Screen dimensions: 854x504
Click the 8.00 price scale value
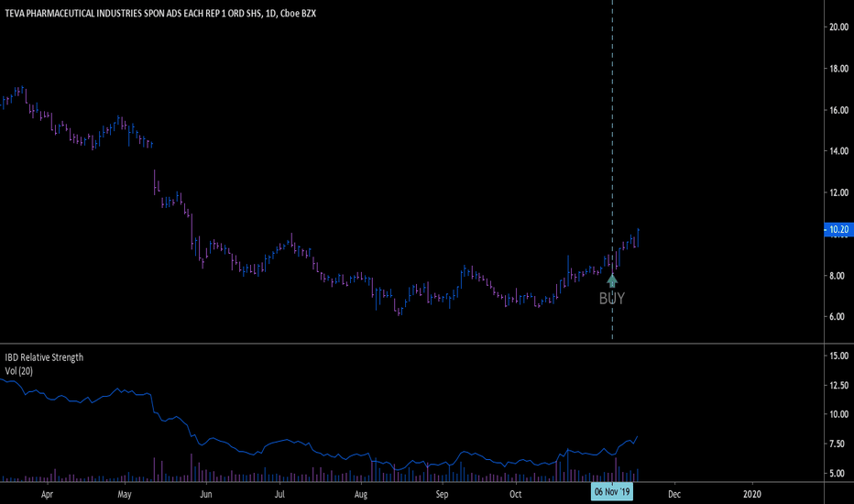click(x=838, y=276)
